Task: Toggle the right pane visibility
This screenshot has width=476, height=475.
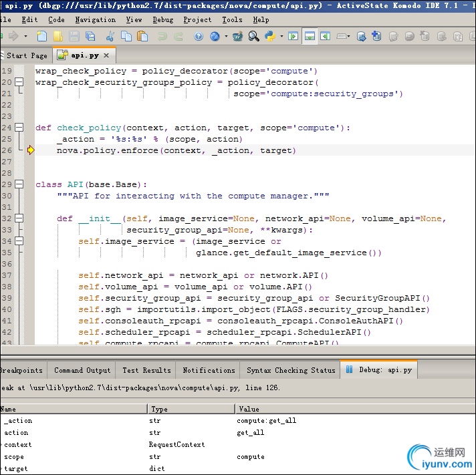Action: tap(325, 36)
